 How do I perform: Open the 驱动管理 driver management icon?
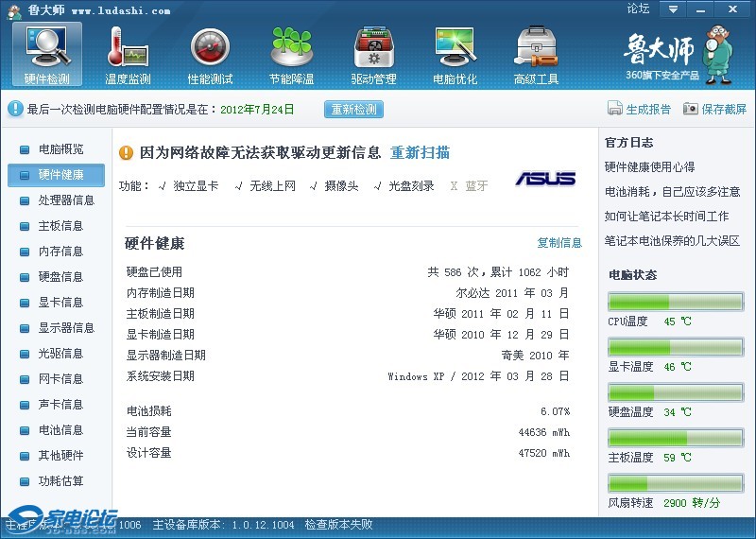(373, 47)
